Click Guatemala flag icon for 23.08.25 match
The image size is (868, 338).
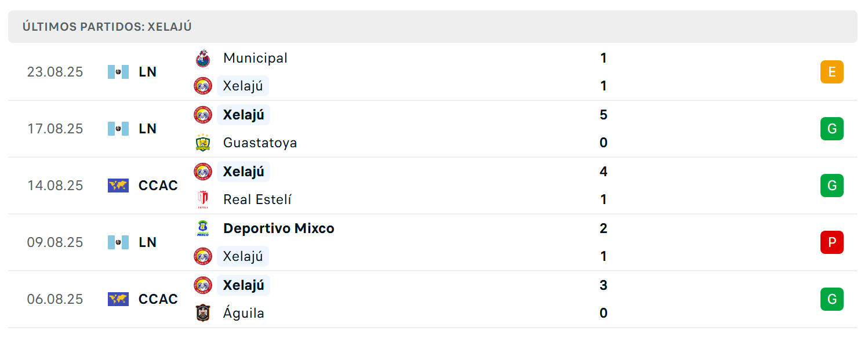coord(118,72)
